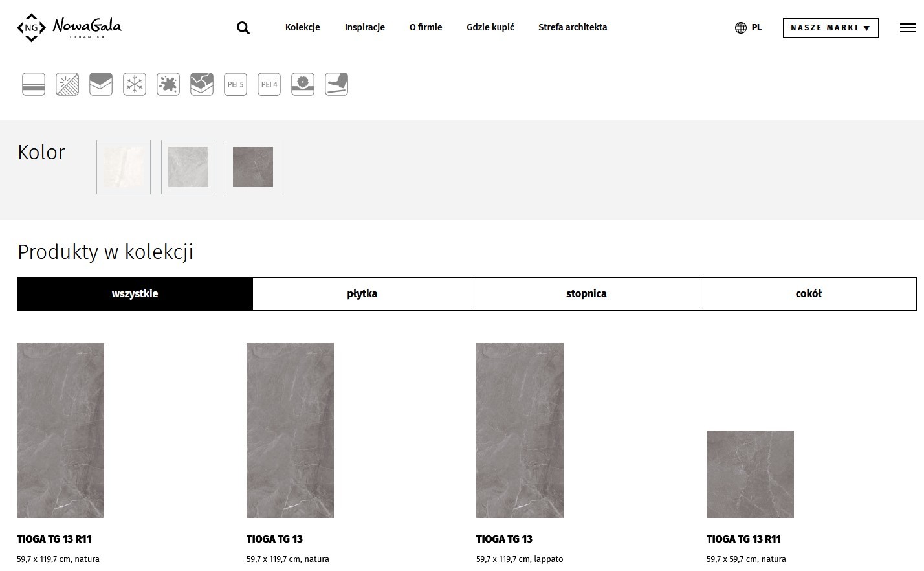The width and height of the screenshot is (924, 571).
Task: Open the TIOGA TG 13 lappato tile image
Action: (520, 431)
